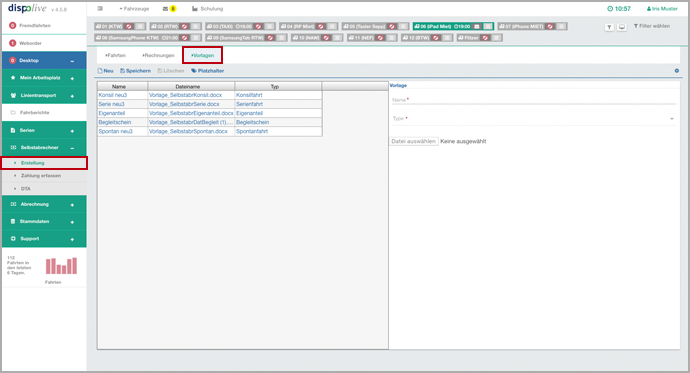Switch to the Rechnungen tab

pyautogui.click(x=158, y=55)
